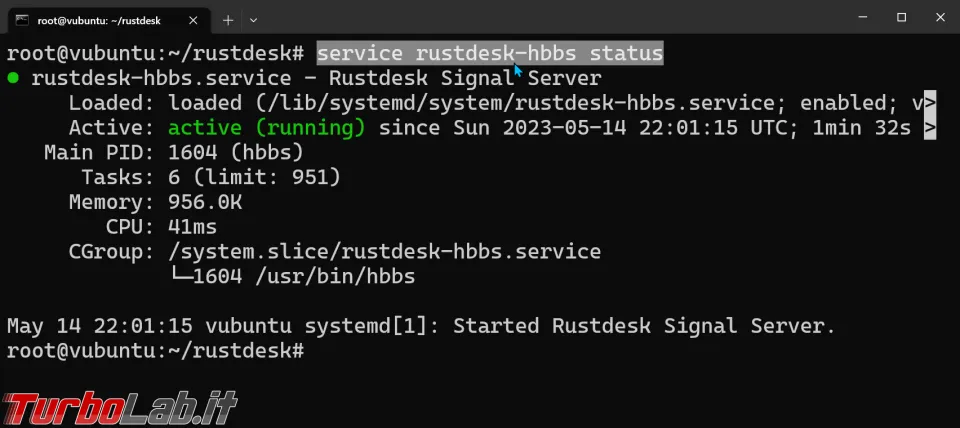Screen dimensions: 960x428
Task: Click the Started Rustdesk Signal Server log line
Action: click(420, 326)
